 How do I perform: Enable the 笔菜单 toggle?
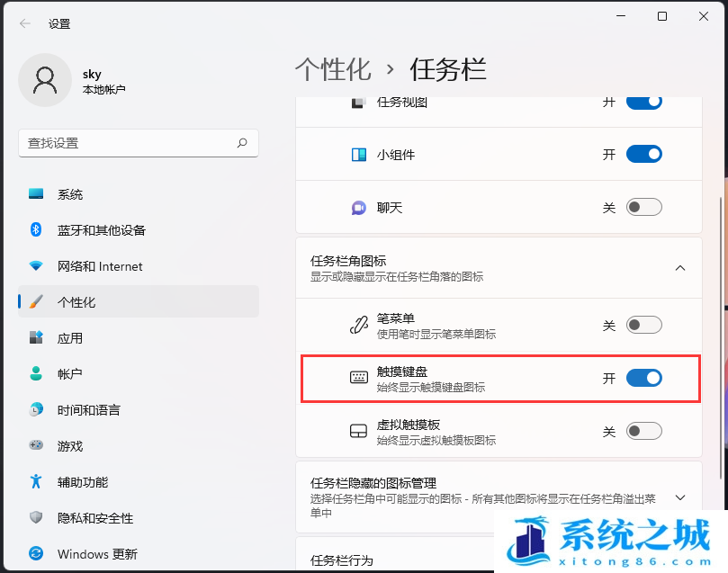644,325
